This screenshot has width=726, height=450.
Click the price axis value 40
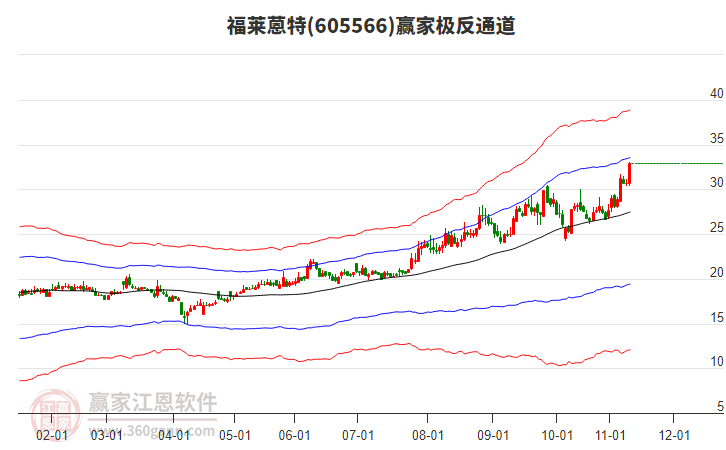coord(716,94)
